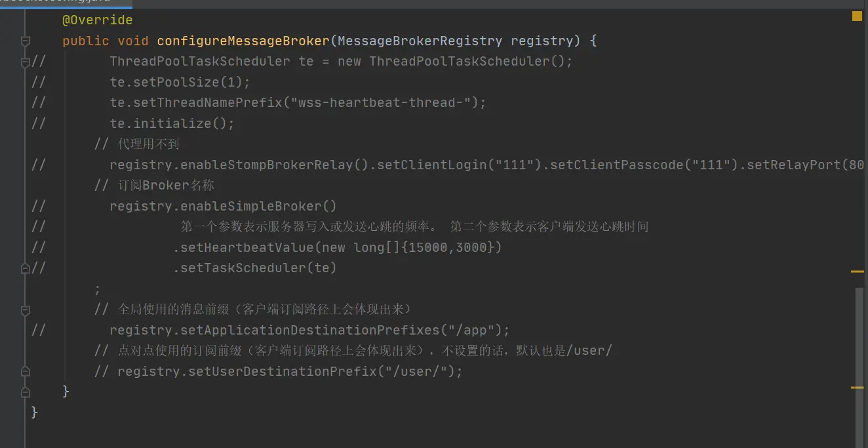The image size is (868, 448).
Task: Click the lone semicolon statement line
Action: click(x=98, y=289)
